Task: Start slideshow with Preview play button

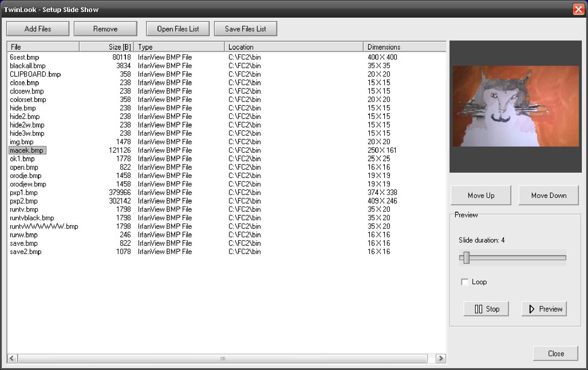Action: pyautogui.click(x=544, y=309)
